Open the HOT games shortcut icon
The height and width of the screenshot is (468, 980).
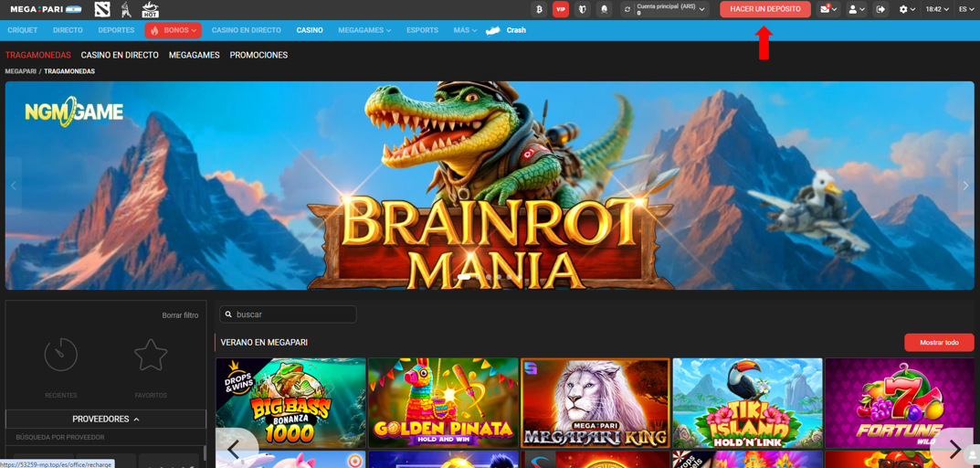pos(150,9)
